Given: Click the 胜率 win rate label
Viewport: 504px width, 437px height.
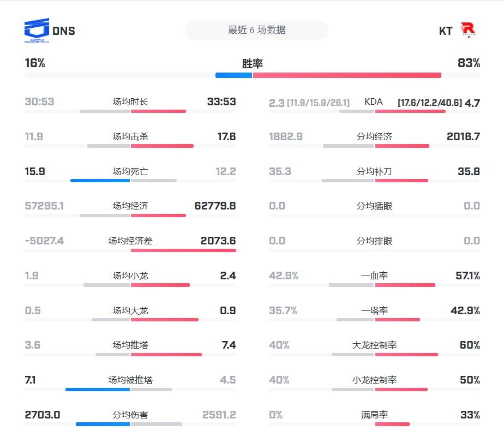Looking at the screenshot, I should point(252,63).
